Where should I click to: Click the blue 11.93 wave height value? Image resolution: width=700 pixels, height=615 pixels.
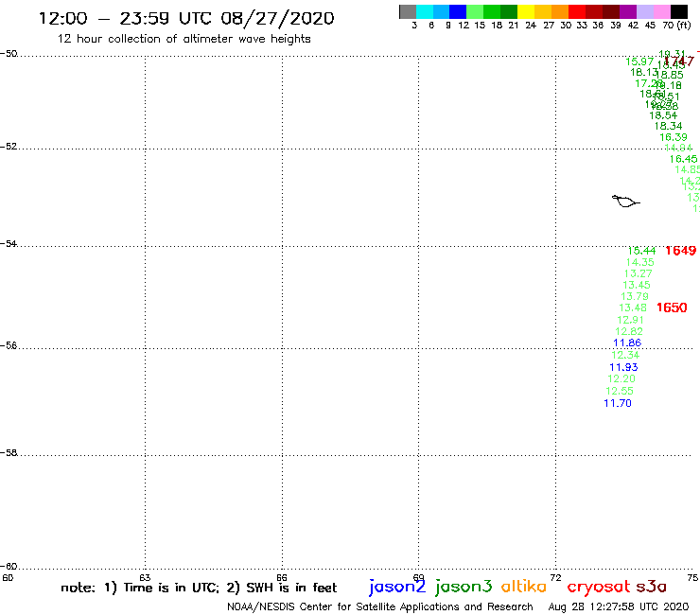pyautogui.click(x=623, y=367)
